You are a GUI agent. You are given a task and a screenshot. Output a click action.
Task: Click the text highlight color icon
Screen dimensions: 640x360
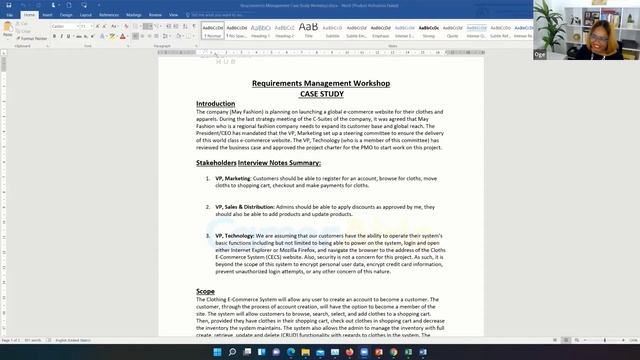coord(112,36)
